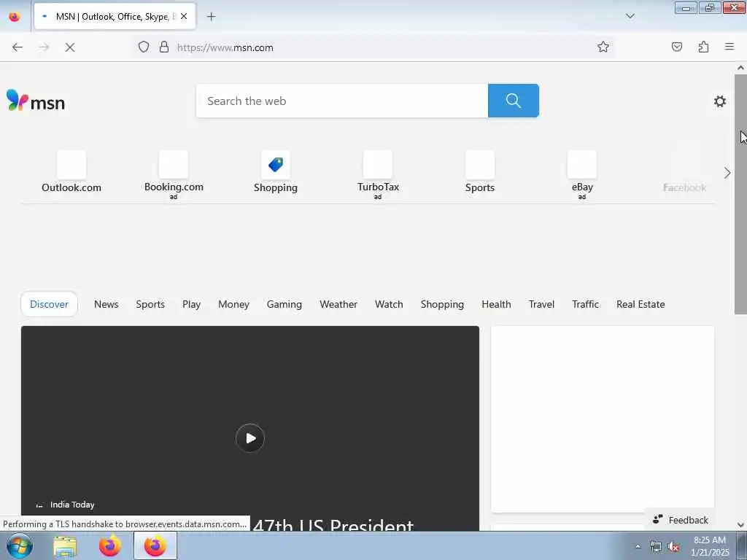
Task: Click the blue web search magnifier button
Action: (513, 101)
